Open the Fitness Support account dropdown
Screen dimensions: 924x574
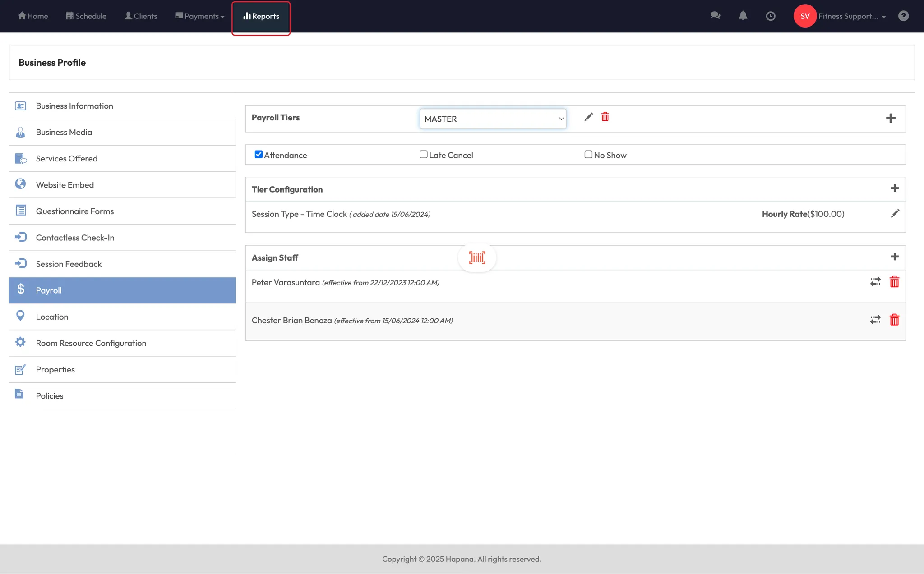click(x=851, y=16)
